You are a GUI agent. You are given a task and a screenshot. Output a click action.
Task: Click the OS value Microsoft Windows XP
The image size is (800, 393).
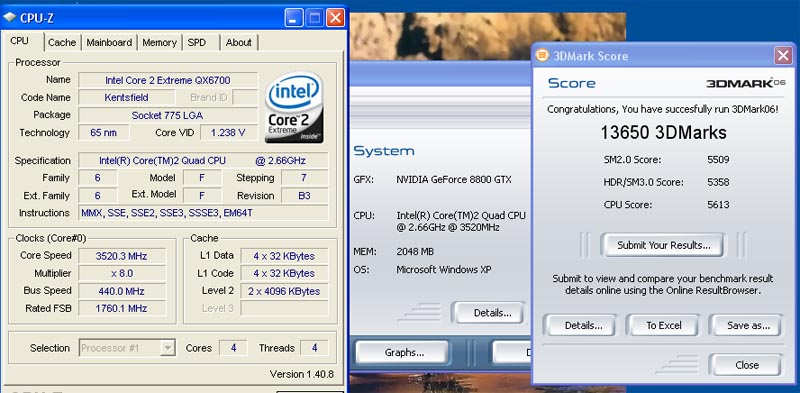coord(444,269)
